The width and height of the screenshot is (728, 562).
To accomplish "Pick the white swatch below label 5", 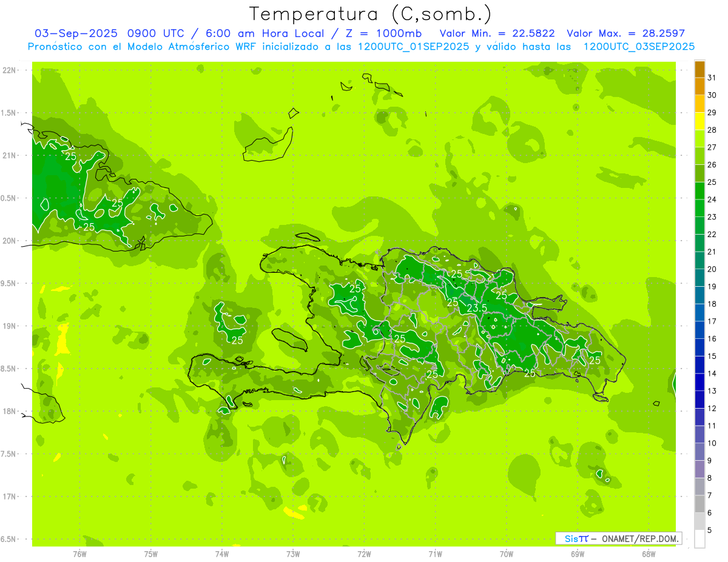I will point(699,539).
